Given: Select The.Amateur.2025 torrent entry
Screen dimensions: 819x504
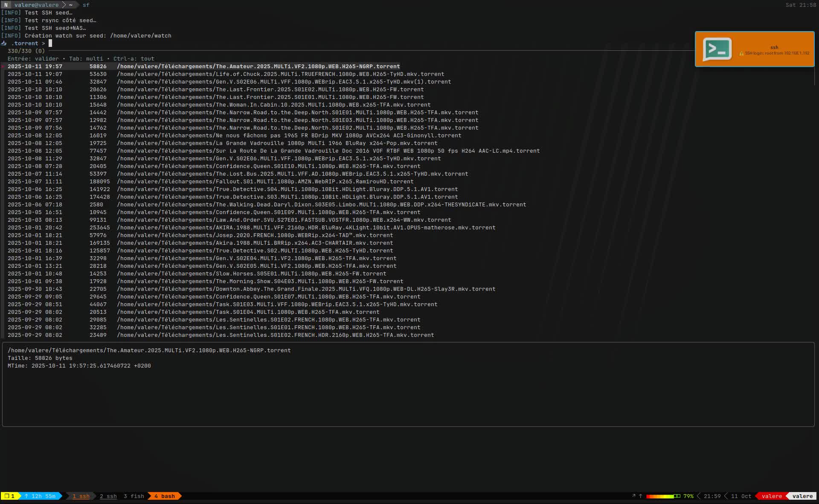Looking at the screenshot, I should (203, 66).
